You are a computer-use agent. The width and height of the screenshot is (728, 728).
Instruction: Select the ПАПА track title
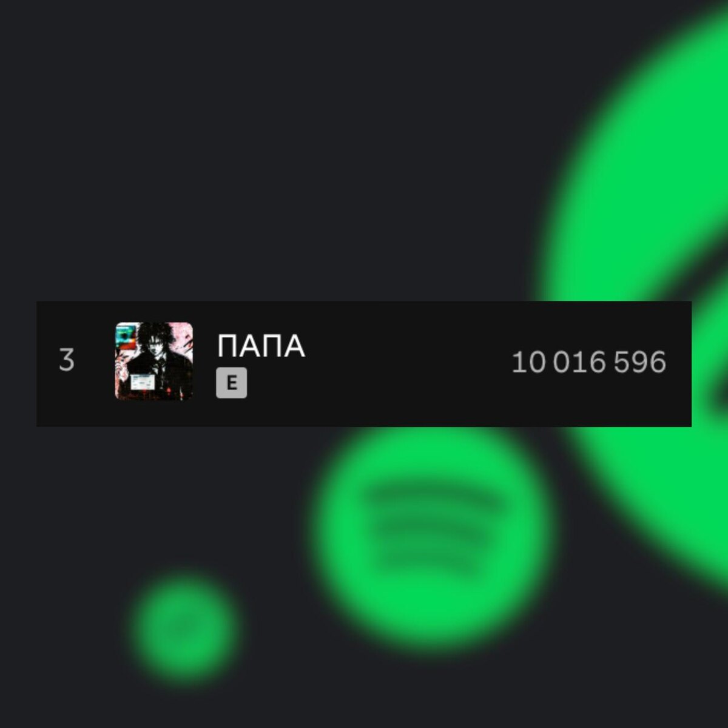point(261,347)
